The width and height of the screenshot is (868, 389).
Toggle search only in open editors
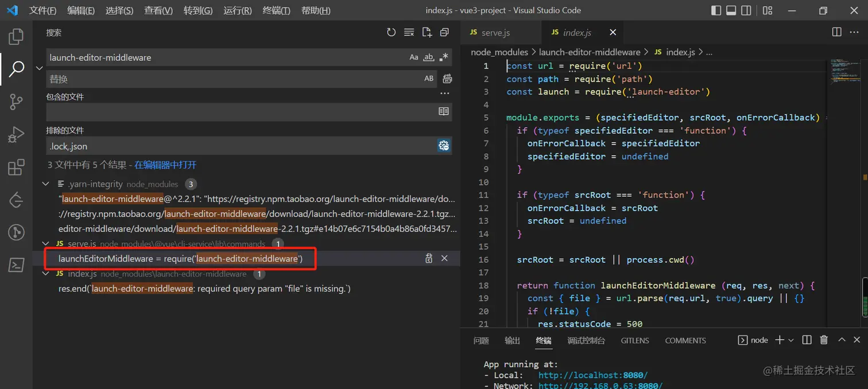[x=444, y=111]
